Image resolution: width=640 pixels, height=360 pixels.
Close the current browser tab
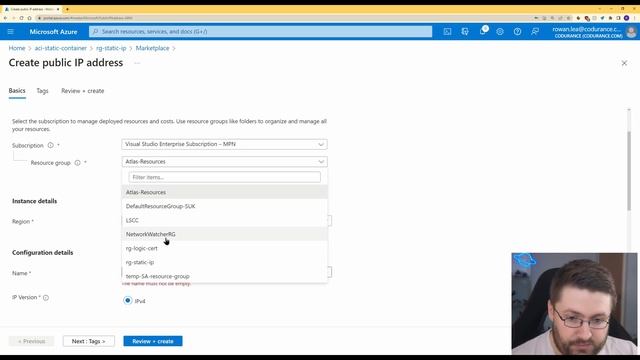[58, 9]
